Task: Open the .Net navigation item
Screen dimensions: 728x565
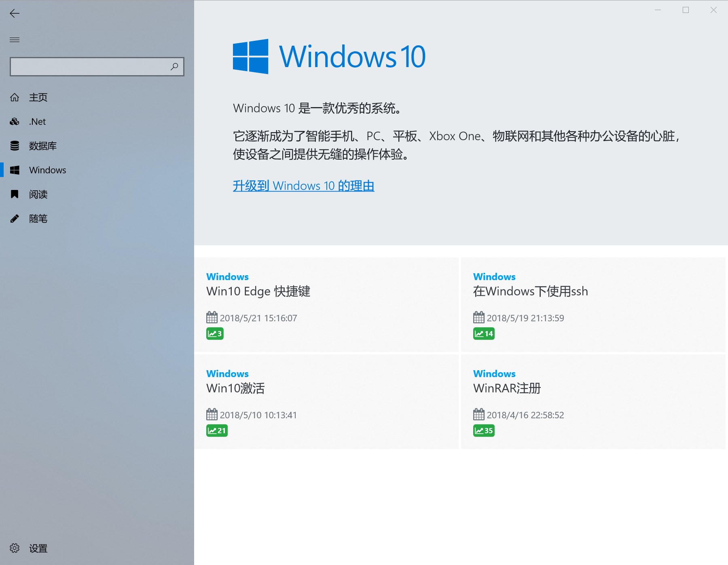Action: coord(97,122)
